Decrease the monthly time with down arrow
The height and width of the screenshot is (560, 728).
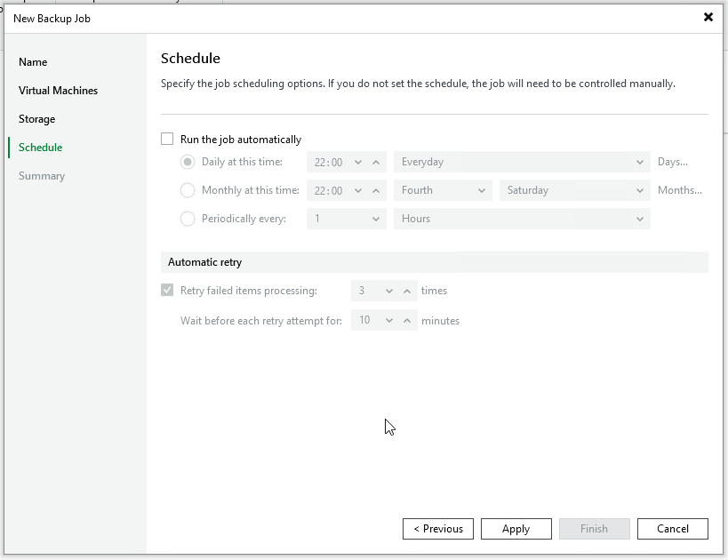(x=358, y=190)
